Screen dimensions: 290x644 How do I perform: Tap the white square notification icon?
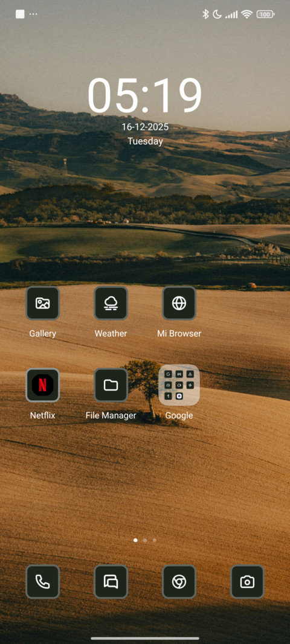(20, 14)
